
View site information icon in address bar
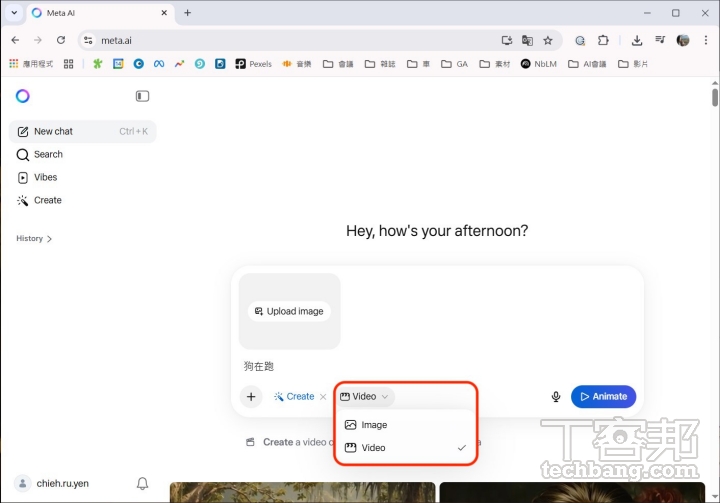pos(88,40)
